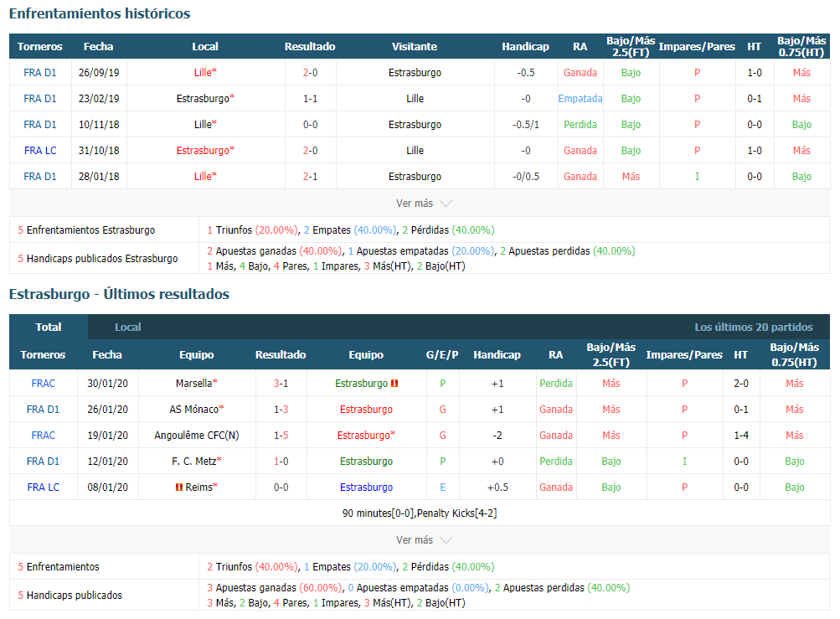This screenshot has height=619, width=840.
Task: Click Perdida in 10/11/18 row
Action: click(x=580, y=124)
